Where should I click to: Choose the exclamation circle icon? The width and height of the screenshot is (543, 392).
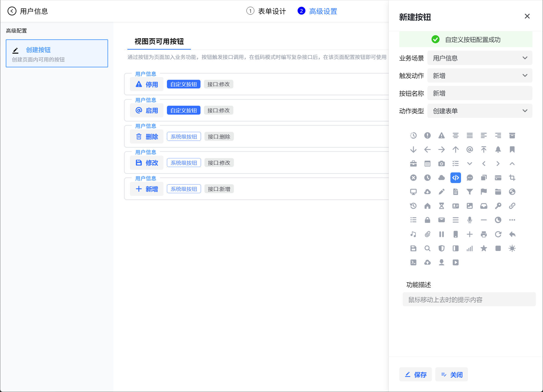click(427, 136)
